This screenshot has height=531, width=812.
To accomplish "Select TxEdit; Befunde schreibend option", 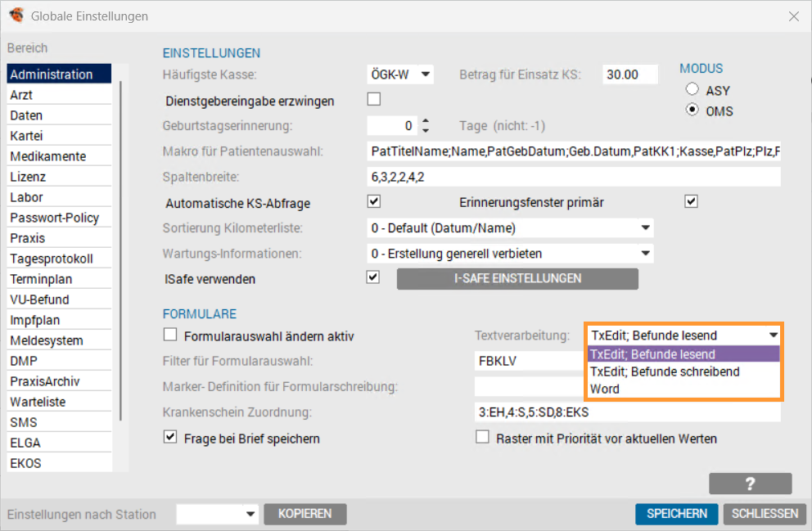I will click(664, 371).
